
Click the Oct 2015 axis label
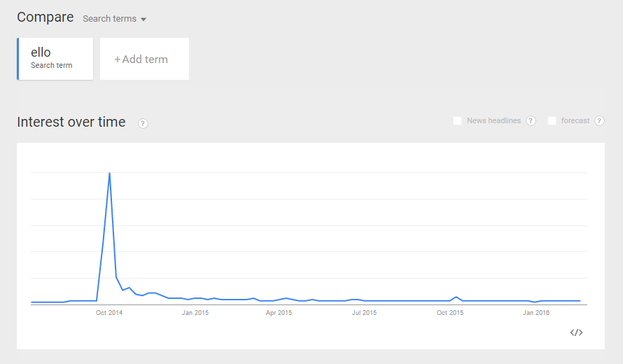point(450,313)
